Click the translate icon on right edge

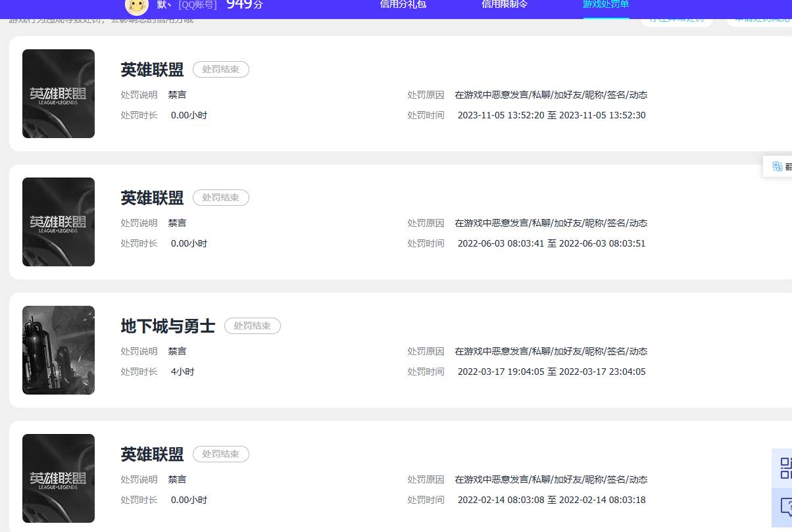[x=778, y=166]
